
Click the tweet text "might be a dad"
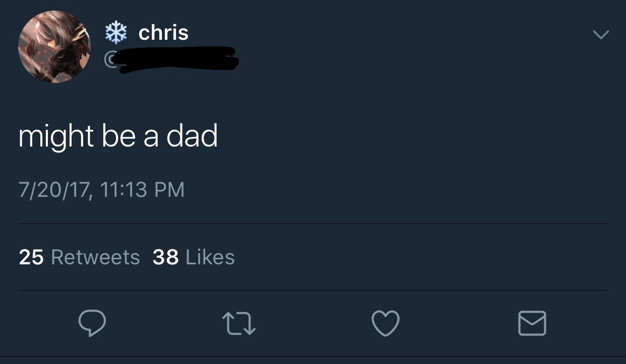click(x=118, y=136)
